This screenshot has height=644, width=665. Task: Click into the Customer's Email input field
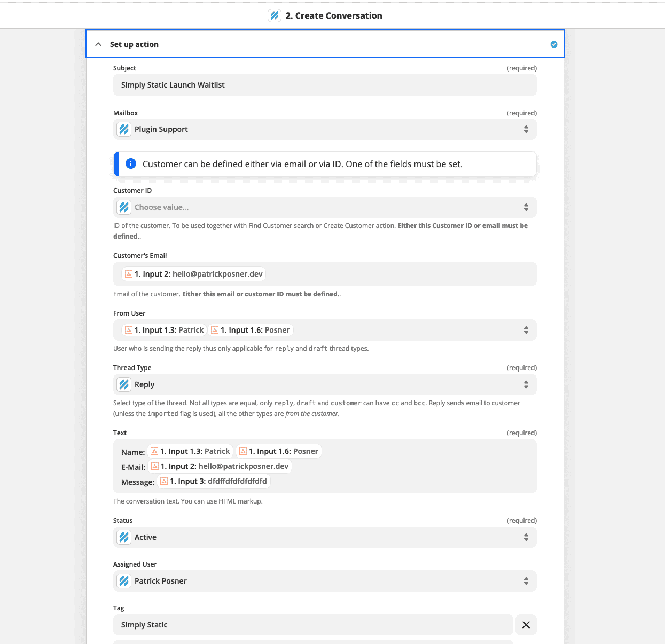325,274
